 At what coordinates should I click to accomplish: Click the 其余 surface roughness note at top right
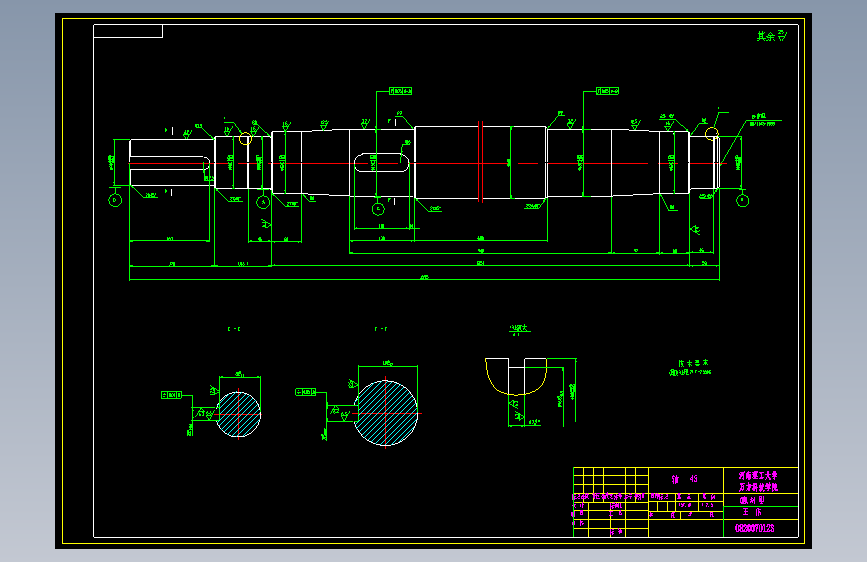point(772,37)
